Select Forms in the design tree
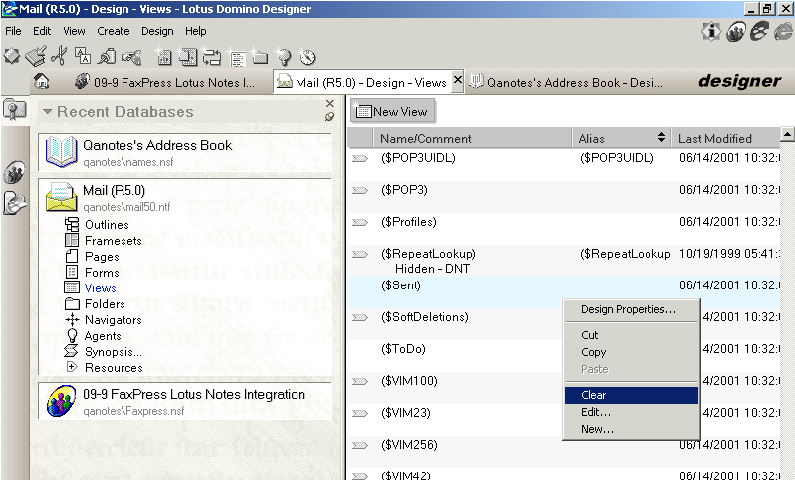 pos(102,272)
